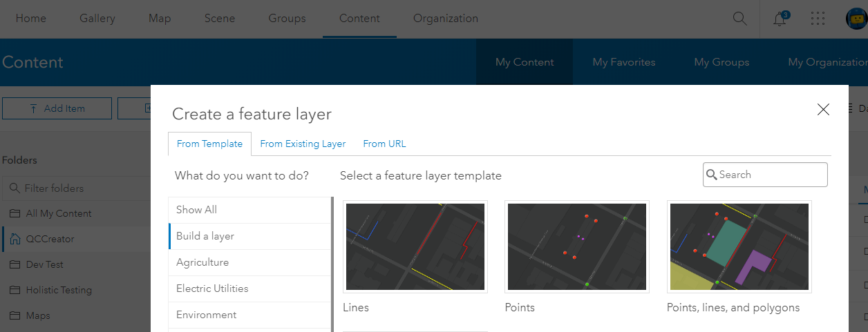
Task: Open the Gallery page
Action: click(97, 19)
